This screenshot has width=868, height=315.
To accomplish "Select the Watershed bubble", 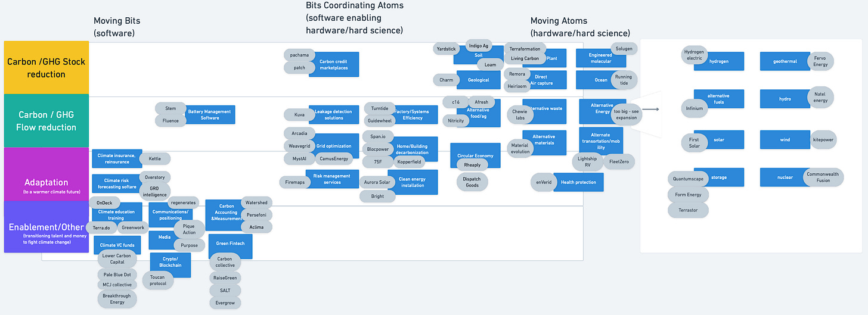I will [257, 202].
